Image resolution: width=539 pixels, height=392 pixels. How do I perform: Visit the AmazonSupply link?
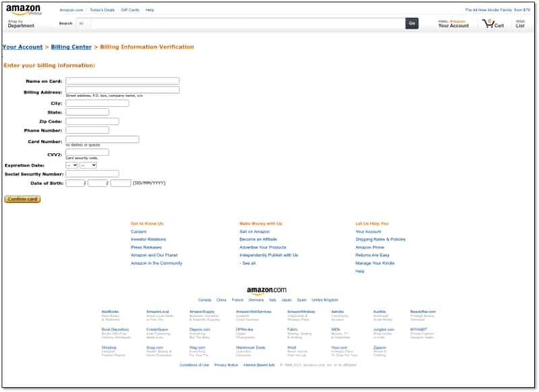(201, 312)
